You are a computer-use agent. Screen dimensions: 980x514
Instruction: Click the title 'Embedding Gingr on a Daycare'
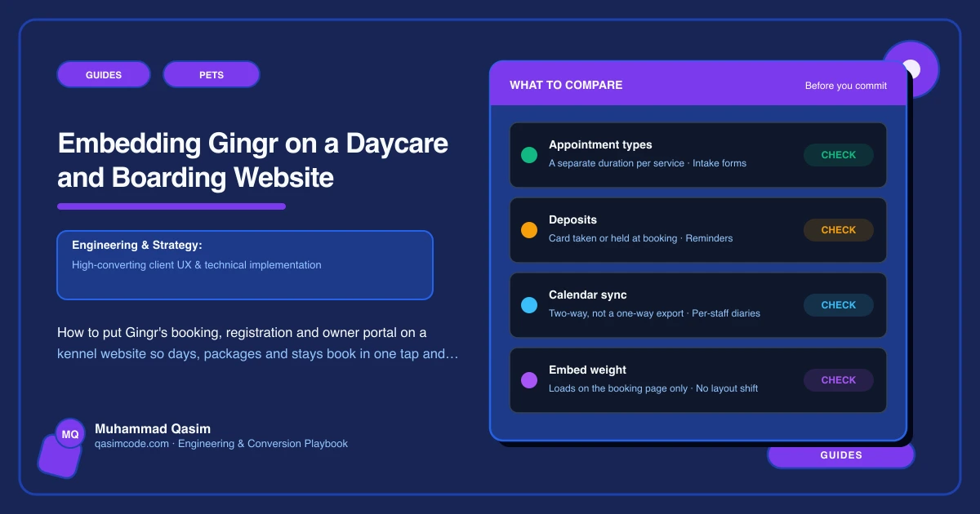(253, 144)
